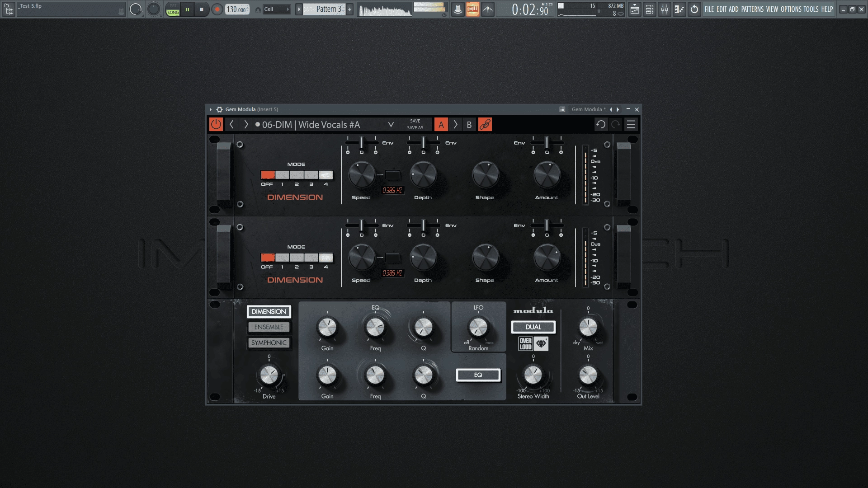Toggle bottom module speed sync button
This screenshot has height=488, width=868.
[x=392, y=258]
